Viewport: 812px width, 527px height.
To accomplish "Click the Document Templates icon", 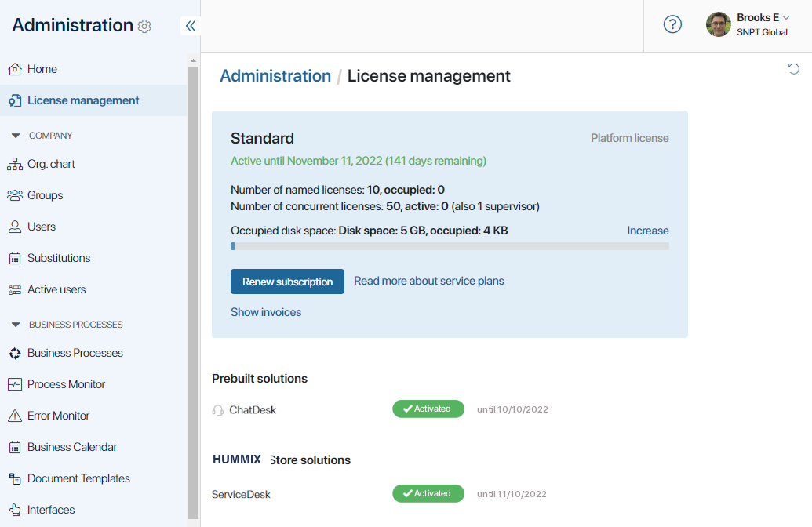I will (x=15, y=479).
